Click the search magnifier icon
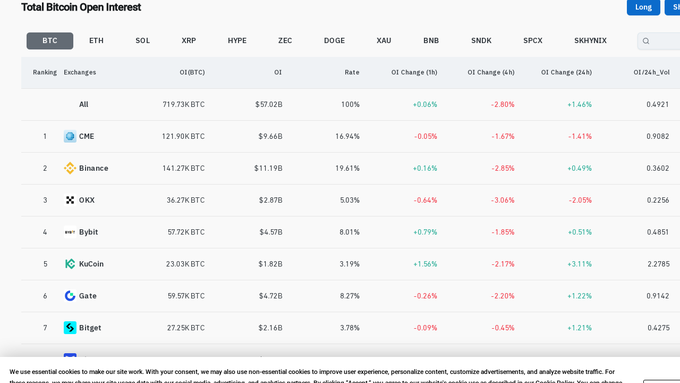680x383 pixels. (646, 41)
